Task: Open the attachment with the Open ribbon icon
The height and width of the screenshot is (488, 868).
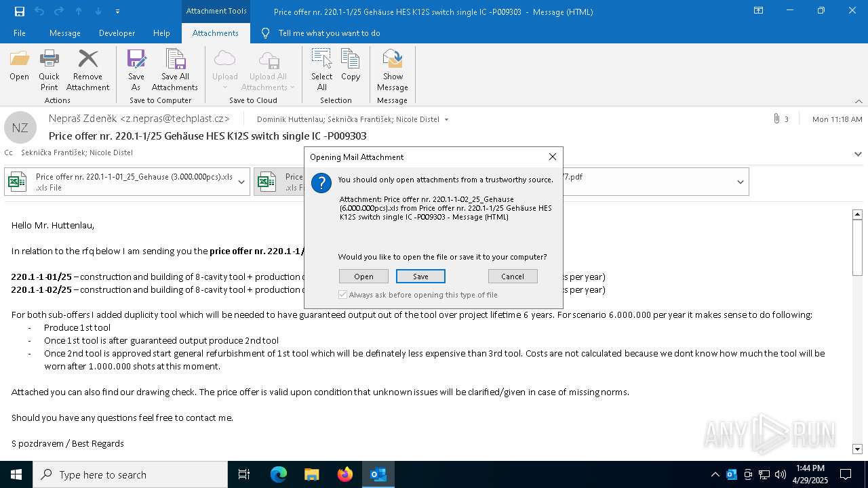Action: tap(19, 66)
